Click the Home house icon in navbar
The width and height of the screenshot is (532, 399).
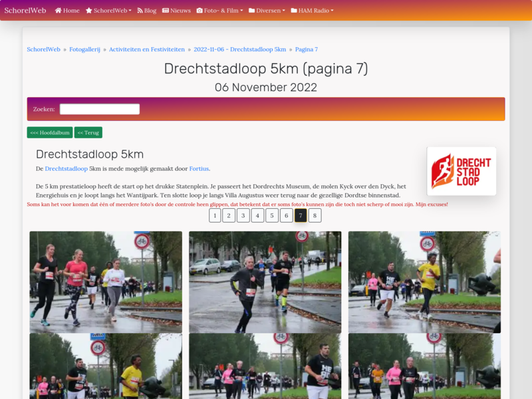click(x=59, y=11)
